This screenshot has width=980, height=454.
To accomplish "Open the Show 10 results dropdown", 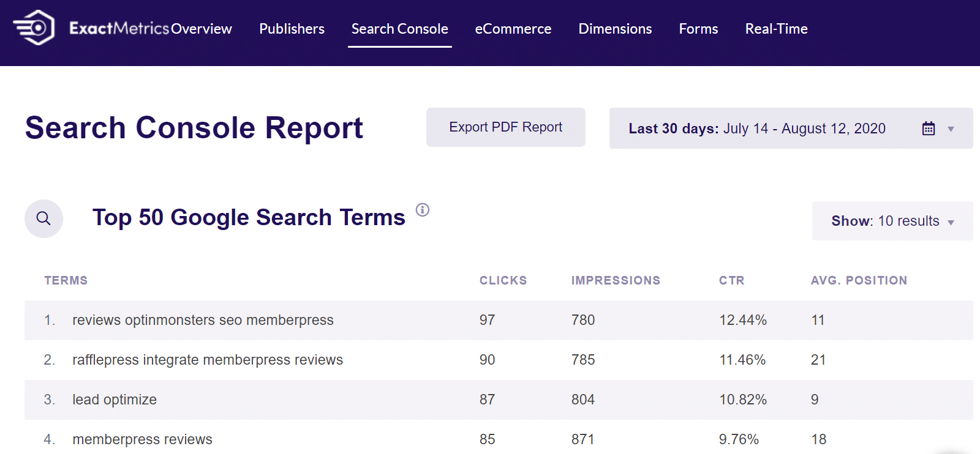I will click(x=892, y=221).
